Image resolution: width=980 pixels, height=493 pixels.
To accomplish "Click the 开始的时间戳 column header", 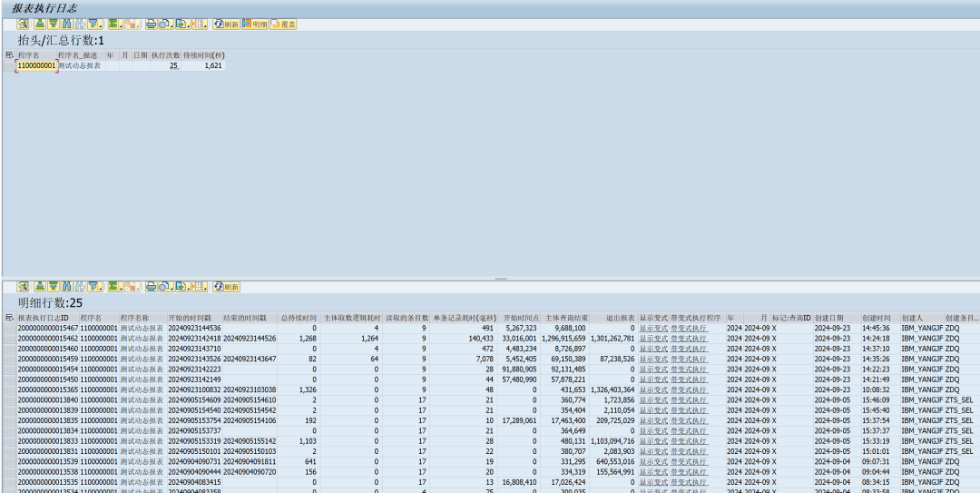I will pos(194,318).
